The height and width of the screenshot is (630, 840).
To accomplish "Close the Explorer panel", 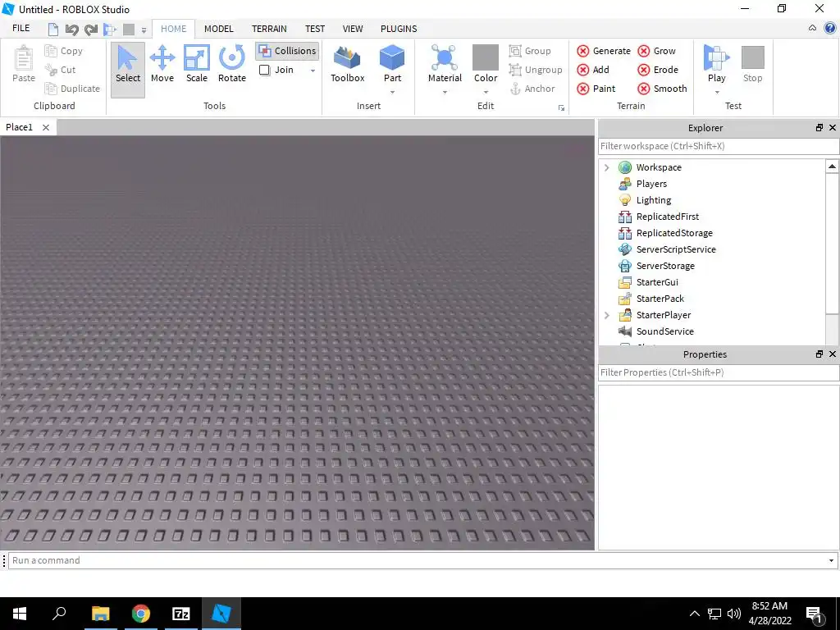I will (x=833, y=127).
